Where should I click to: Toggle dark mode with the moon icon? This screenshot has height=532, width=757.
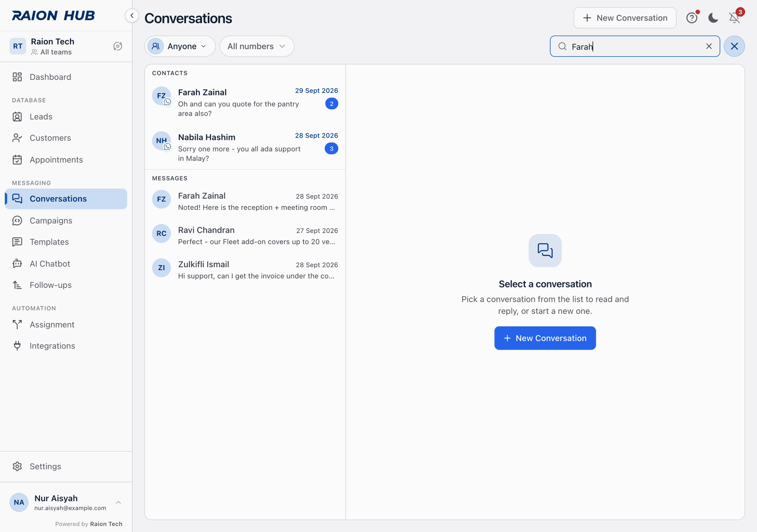[x=713, y=18]
